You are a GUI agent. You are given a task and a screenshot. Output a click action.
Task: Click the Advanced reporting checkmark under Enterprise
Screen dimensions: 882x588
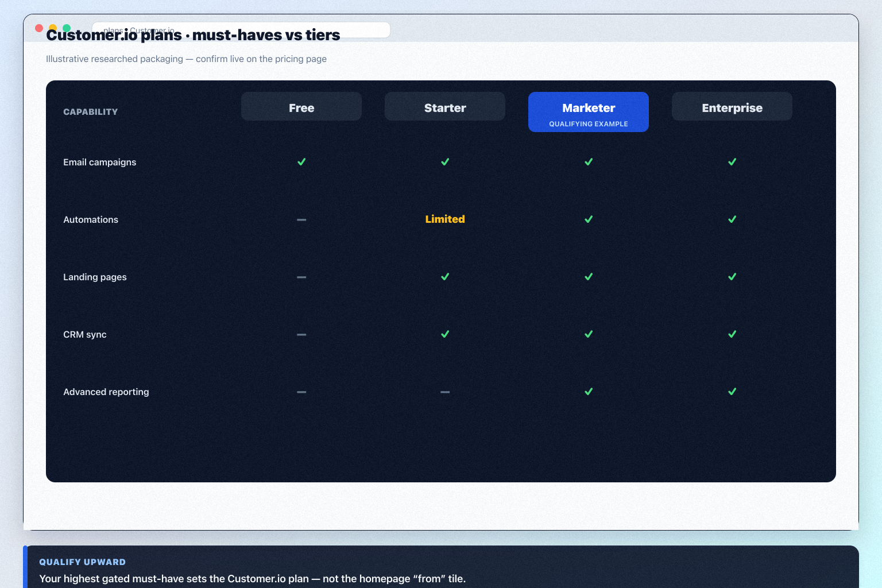732,392
